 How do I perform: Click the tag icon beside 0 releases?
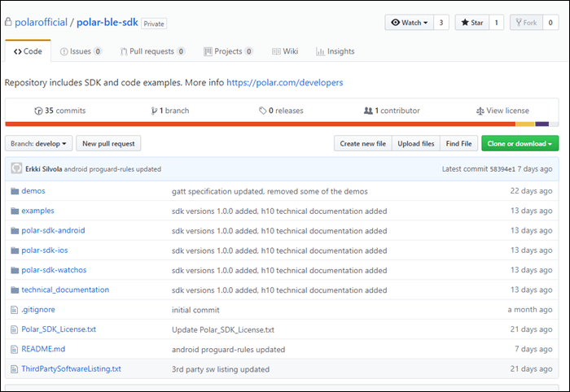tap(262, 111)
